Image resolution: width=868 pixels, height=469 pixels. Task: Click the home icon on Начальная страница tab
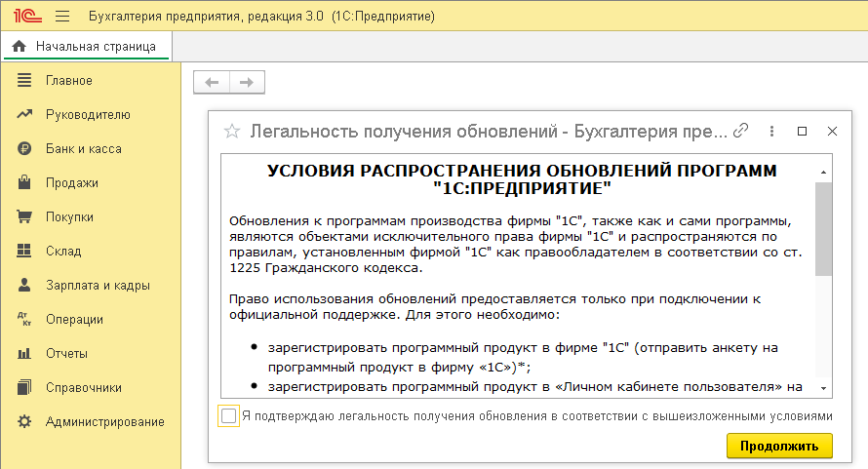pyautogui.click(x=19, y=46)
